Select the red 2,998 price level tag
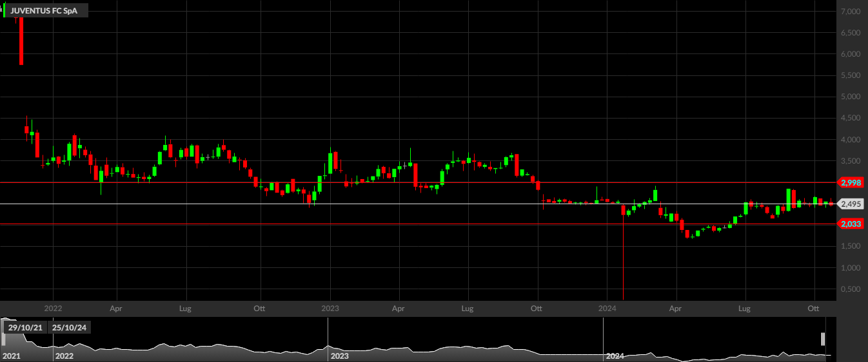The image size is (868, 362). click(x=851, y=182)
